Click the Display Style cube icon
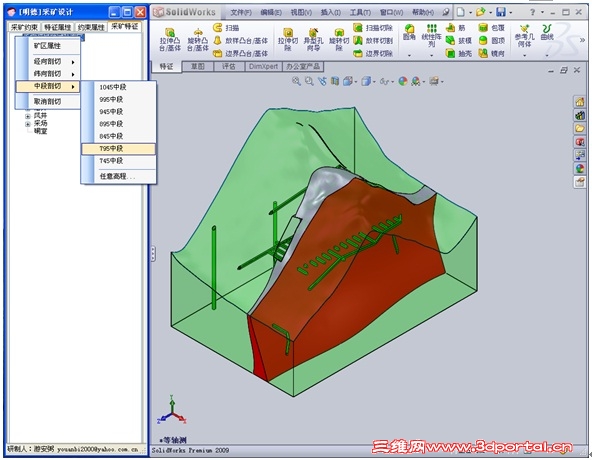This screenshot has height=460, width=592. point(365,81)
